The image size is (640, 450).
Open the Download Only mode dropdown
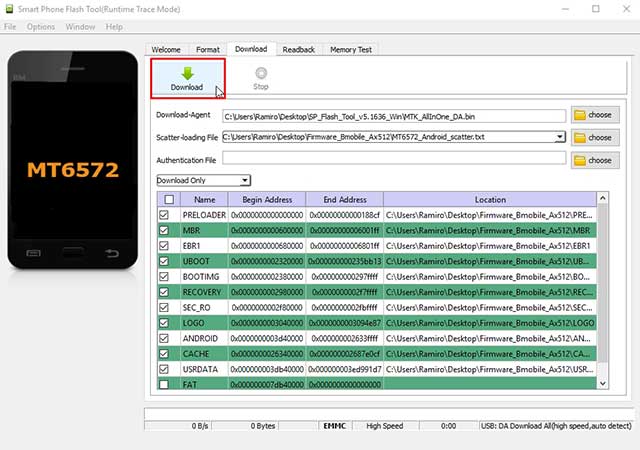pos(203,180)
